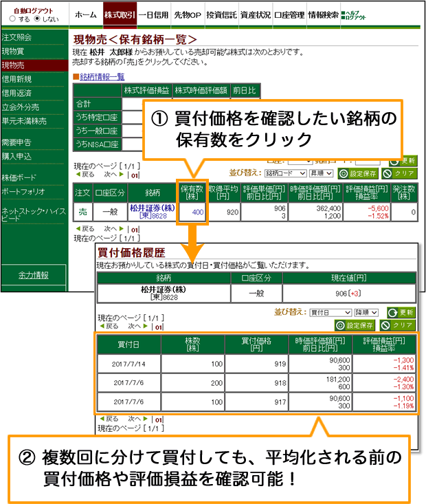Click upper 次へ arrow in holdings pager
Screen dimensions: 426x504
114,174
